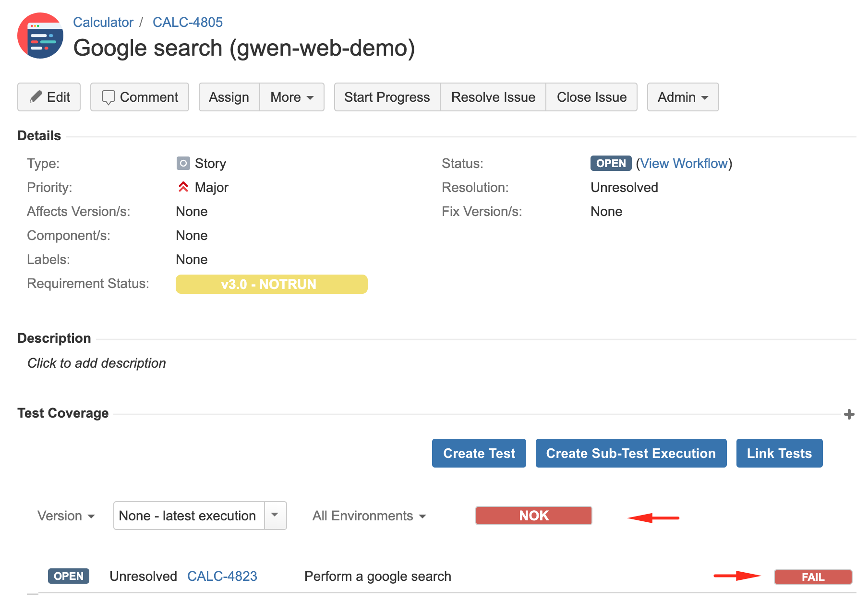This screenshot has height=601, width=868.
Task: Click the red NOK coverage status bar
Action: coord(534,516)
